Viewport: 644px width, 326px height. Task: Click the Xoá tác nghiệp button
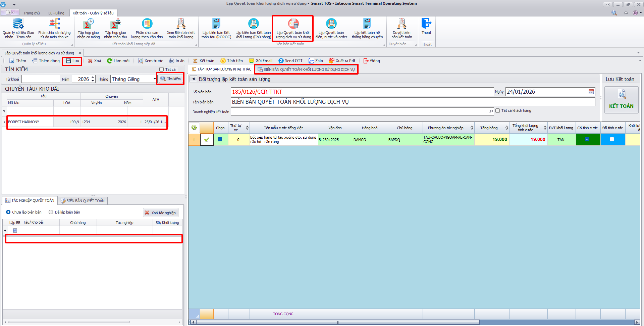pos(160,213)
